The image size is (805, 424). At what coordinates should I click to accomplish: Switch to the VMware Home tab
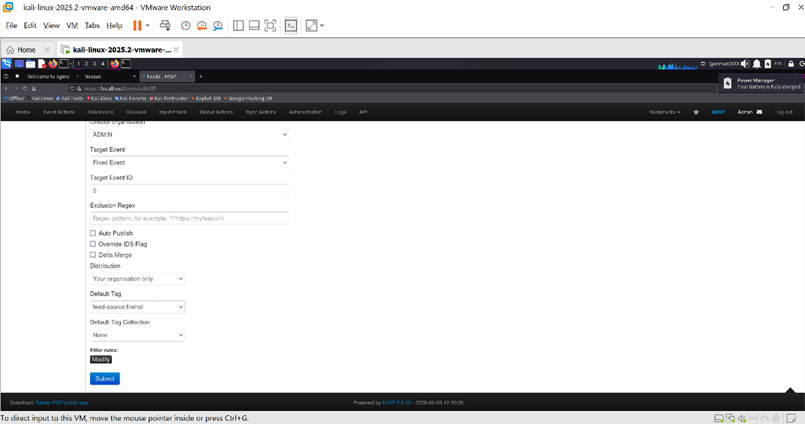(26, 50)
